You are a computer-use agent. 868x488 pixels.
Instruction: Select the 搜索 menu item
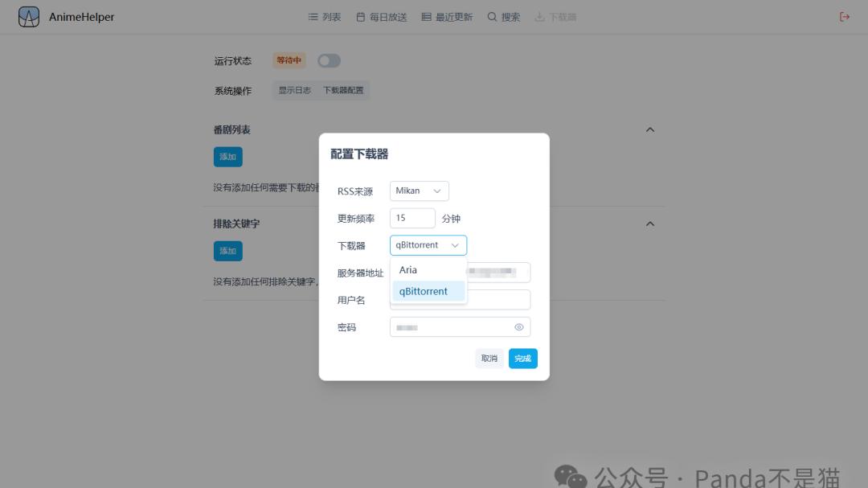pos(510,15)
